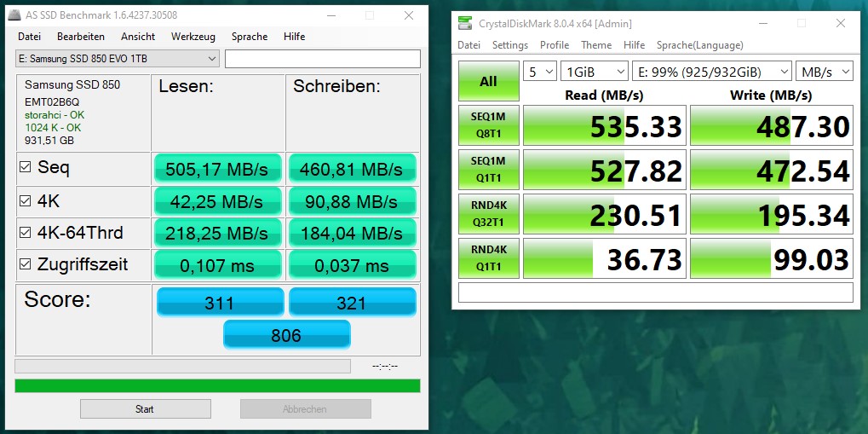Click the 184,04 MB/s result
Screen dimensions: 868x434
(x=352, y=234)
